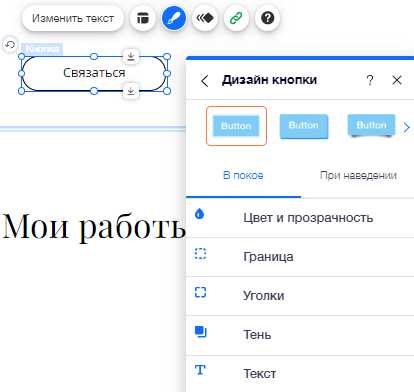Click upper download arrow handle on button

pos(131,56)
